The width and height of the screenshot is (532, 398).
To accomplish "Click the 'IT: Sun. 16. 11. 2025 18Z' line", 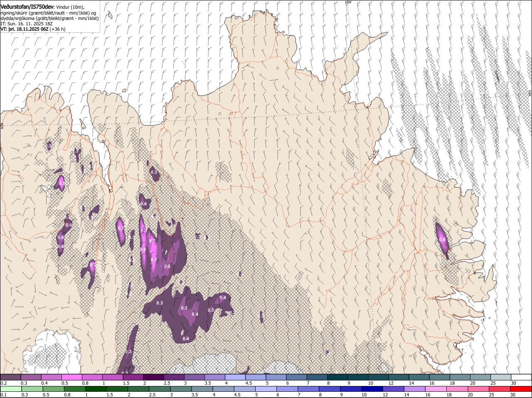I will 26,24.
